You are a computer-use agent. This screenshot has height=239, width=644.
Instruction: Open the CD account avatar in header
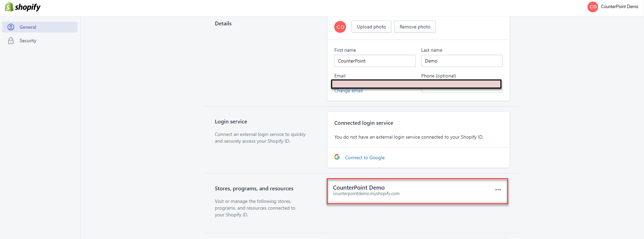point(593,7)
